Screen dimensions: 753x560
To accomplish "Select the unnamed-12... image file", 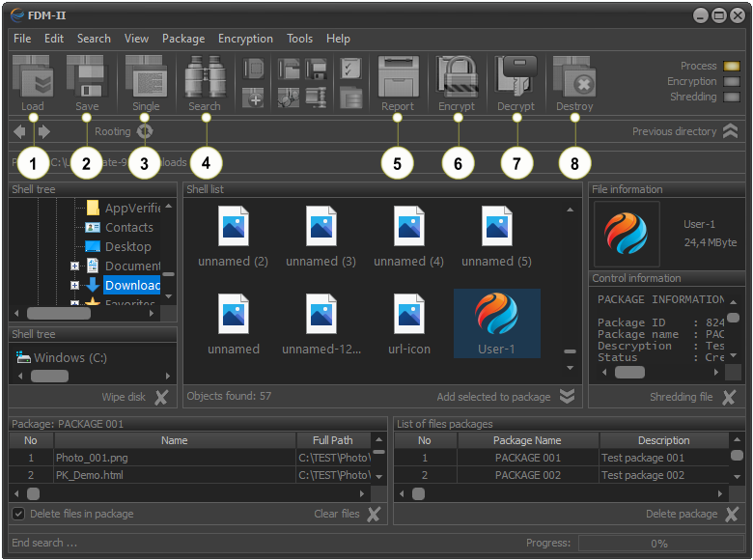I will (321, 324).
